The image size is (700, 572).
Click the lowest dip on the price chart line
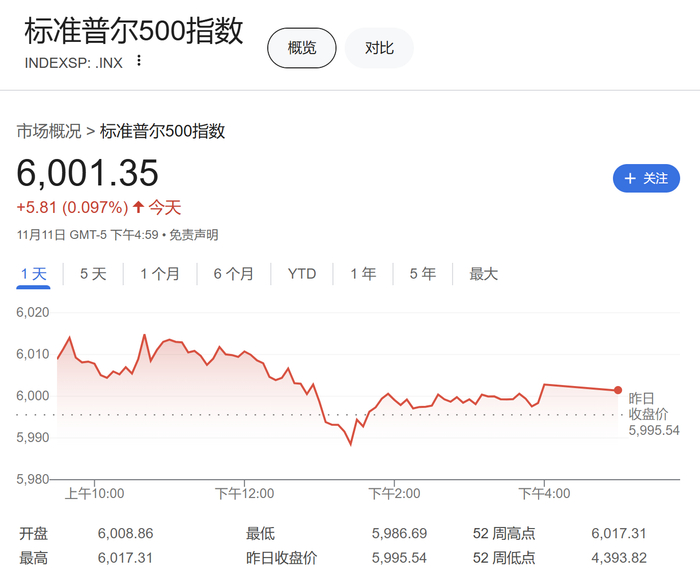click(x=350, y=444)
